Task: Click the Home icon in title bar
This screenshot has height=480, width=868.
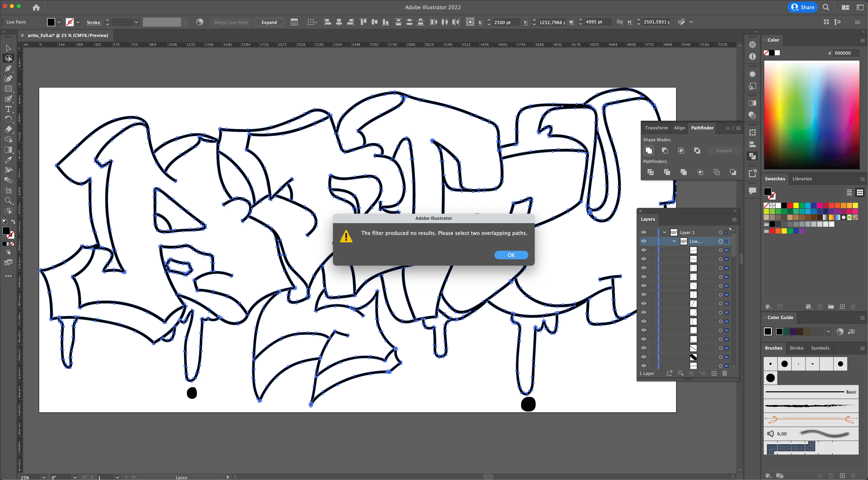Action: 36,7
